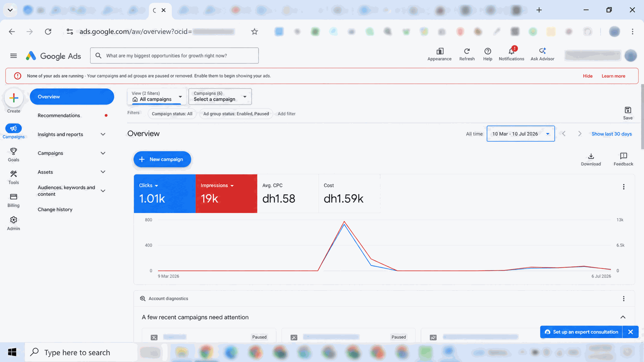Reload the page in browser toolbar

click(x=48, y=31)
